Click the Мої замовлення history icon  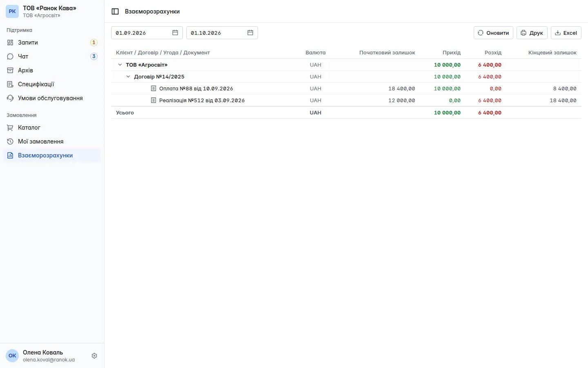pyautogui.click(x=10, y=141)
